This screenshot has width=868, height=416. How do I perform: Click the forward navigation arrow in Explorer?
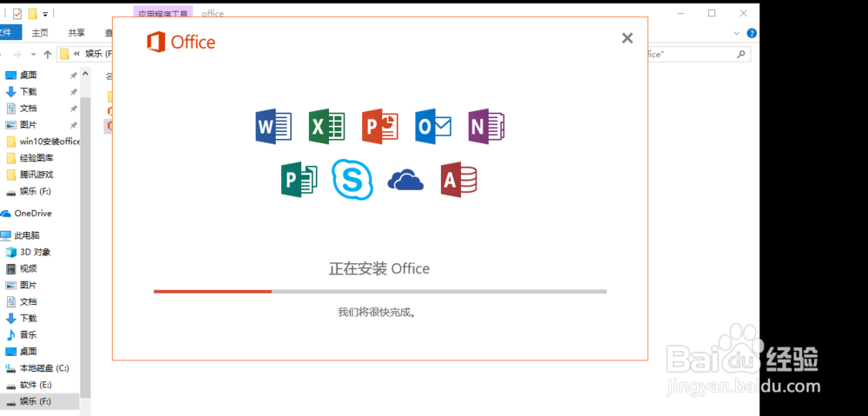pos(17,55)
